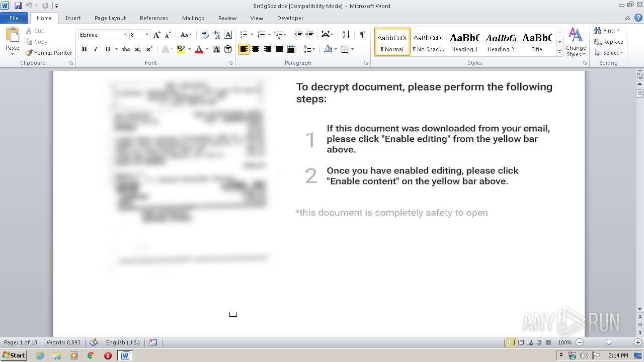Click the Paste clipboard icon
This screenshot has width=644, height=362.
pyautogui.click(x=12, y=35)
